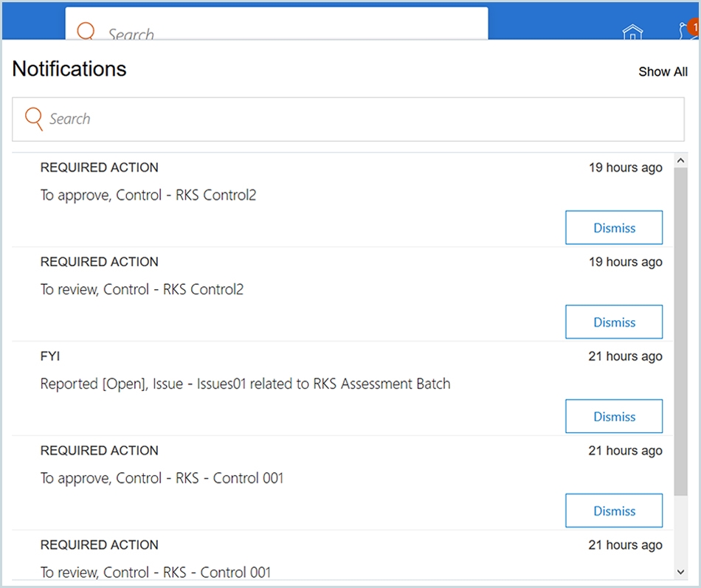Click inside the Notifications search field

[295, 118]
